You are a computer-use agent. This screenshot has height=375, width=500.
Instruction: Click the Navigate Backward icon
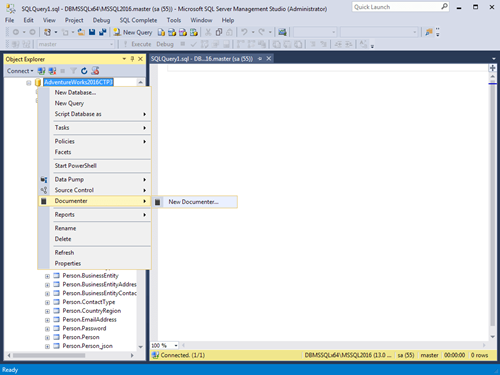[16, 32]
